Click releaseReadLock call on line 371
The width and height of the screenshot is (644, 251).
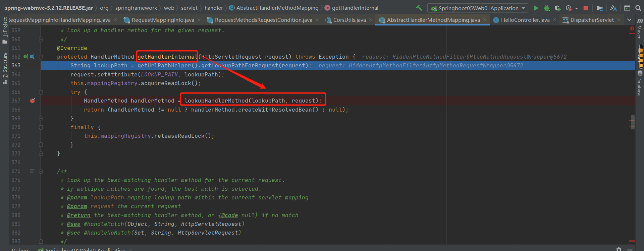(179, 136)
